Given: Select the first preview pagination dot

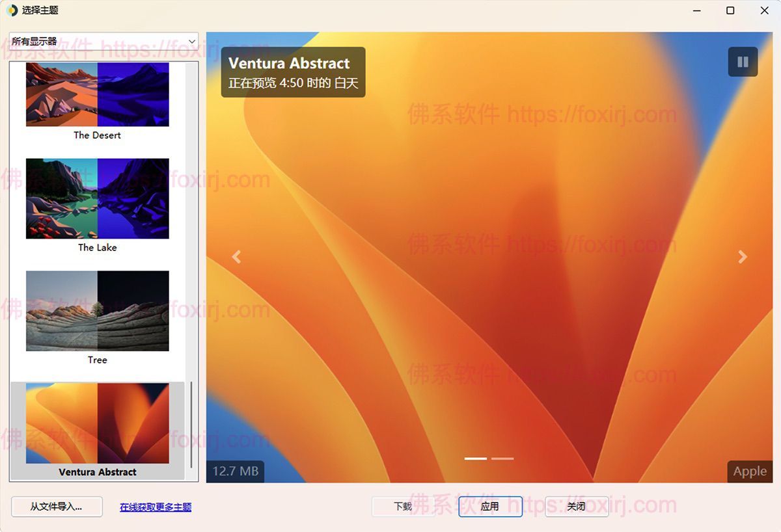Looking at the screenshot, I should pos(475,459).
